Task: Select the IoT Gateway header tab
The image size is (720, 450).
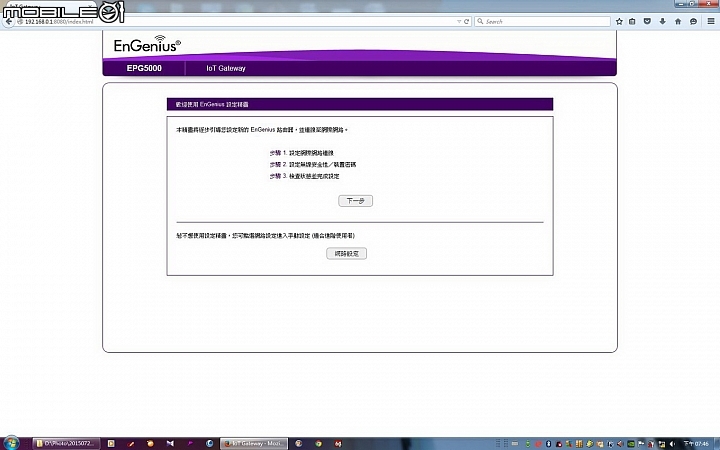Action: click(x=226, y=68)
